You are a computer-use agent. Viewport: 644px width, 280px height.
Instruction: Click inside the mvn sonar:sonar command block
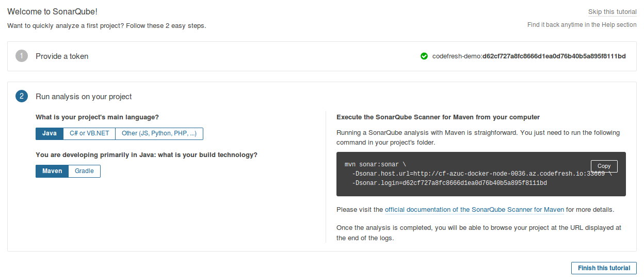click(481, 174)
